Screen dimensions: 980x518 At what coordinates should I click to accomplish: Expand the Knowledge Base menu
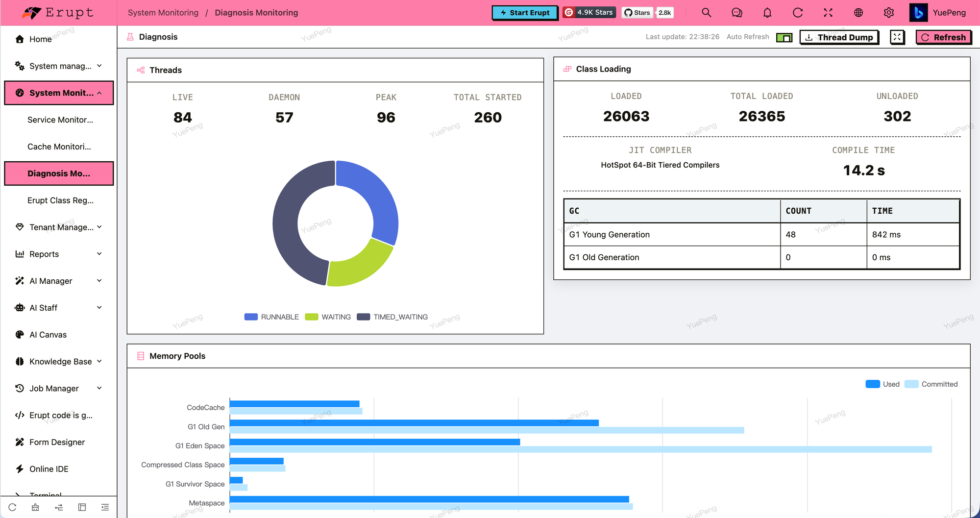[x=59, y=361]
